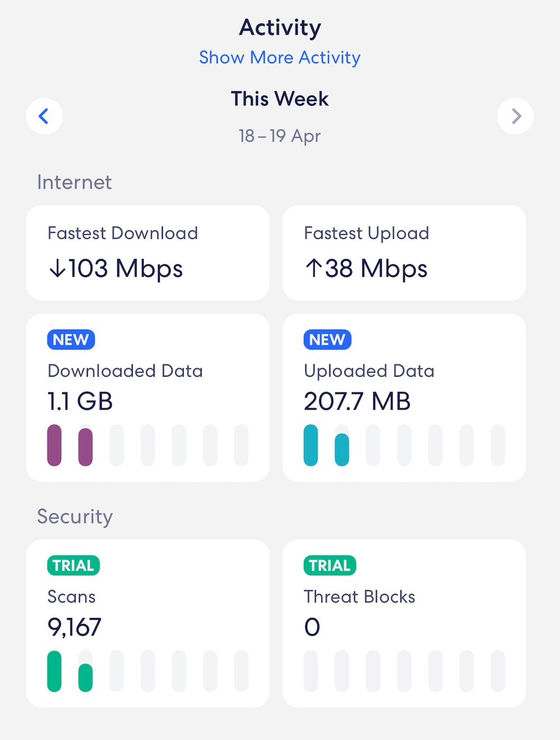The width and height of the screenshot is (560, 740).
Task: Go to the next week
Action: tap(515, 116)
